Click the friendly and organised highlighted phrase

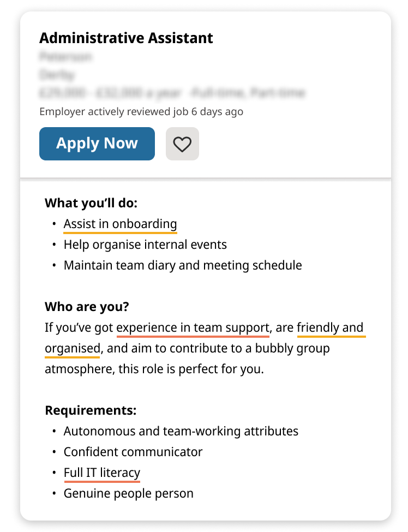pyautogui.click(x=329, y=327)
